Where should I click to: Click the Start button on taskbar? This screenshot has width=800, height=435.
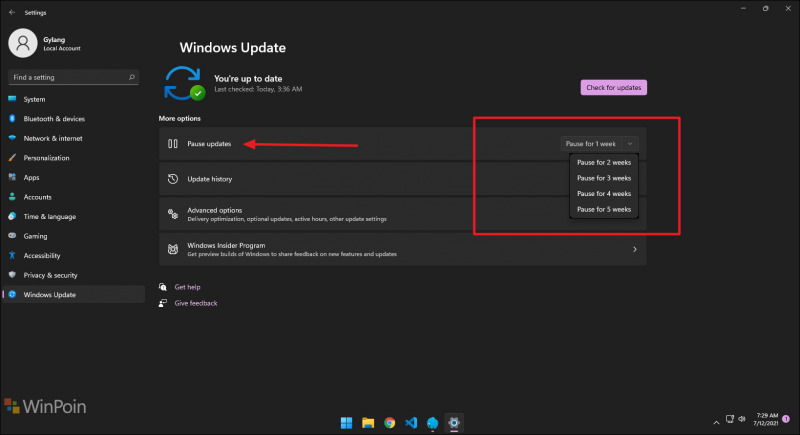click(346, 423)
